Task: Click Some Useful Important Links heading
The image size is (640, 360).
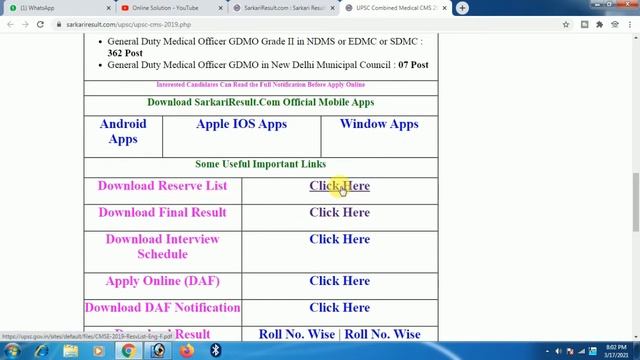Action: point(260,164)
